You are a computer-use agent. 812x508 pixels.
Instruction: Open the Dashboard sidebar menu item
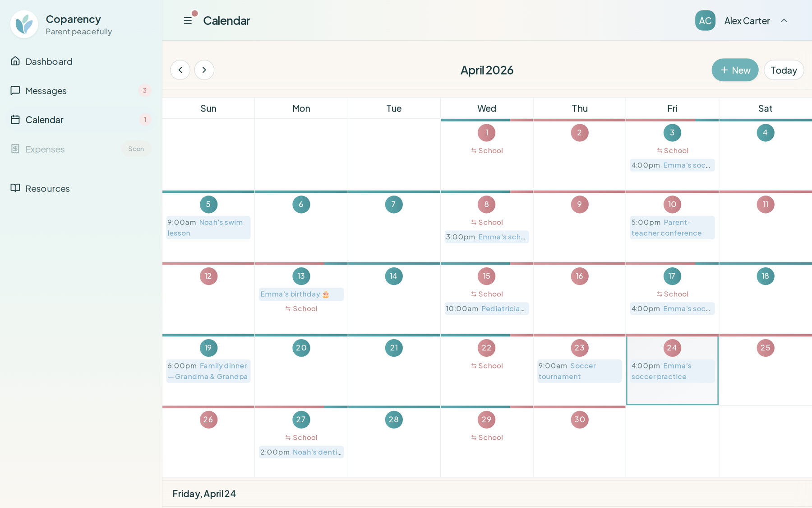[x=49, y=61]
